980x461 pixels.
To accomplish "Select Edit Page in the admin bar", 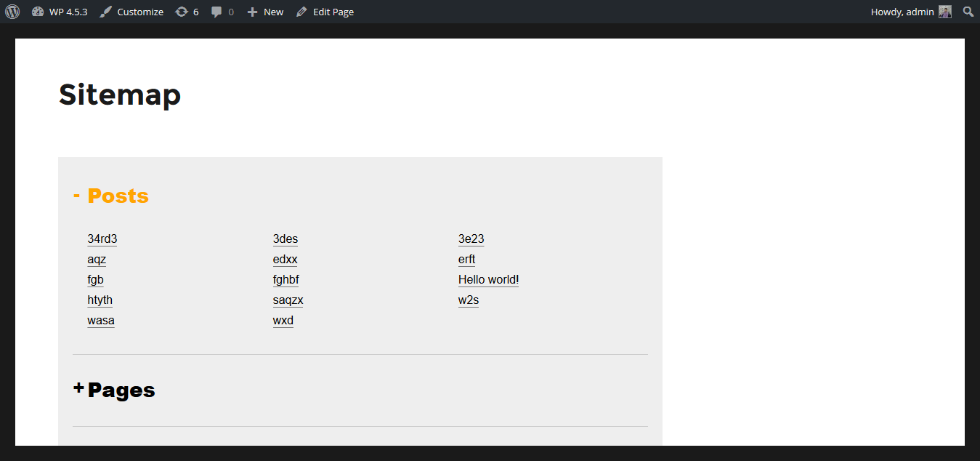I will coord(333,12).
